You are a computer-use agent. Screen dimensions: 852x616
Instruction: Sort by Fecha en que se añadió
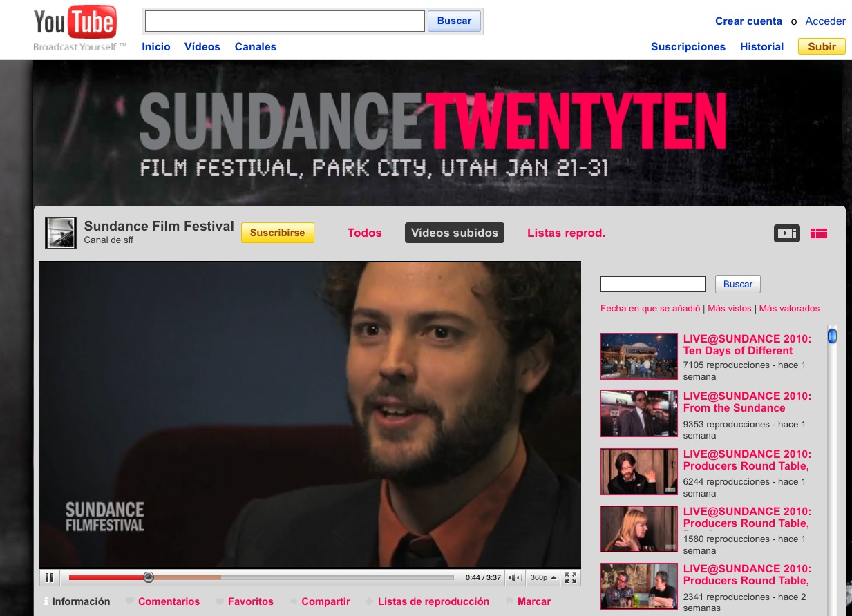click(650, 309)
